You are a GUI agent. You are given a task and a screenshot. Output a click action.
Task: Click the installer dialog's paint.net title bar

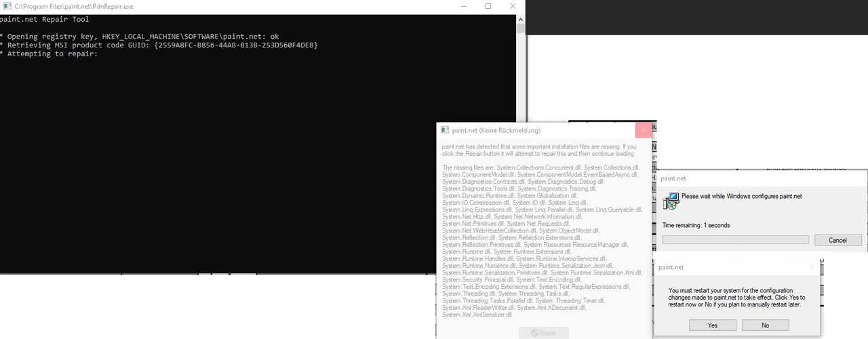(x=762, y=179)
